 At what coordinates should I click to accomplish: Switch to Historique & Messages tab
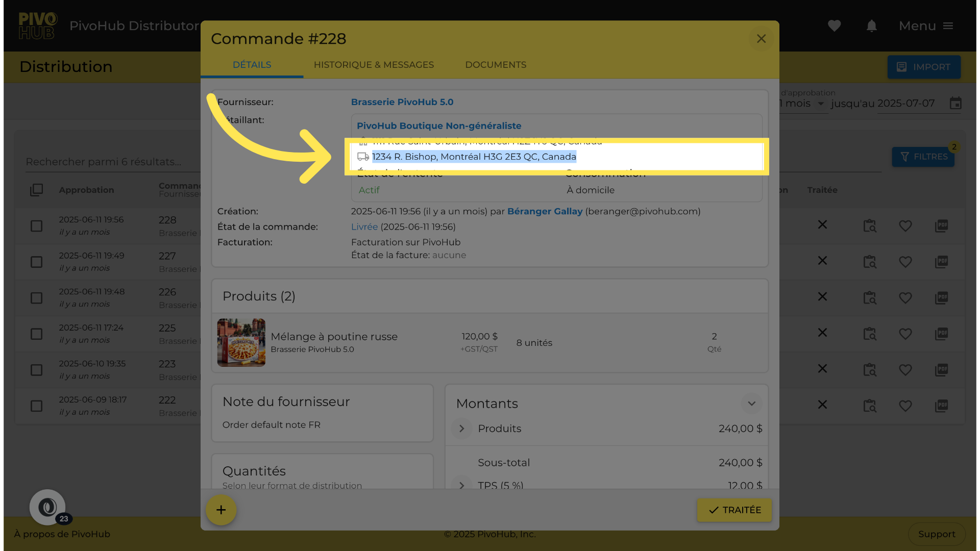[374, 65]
